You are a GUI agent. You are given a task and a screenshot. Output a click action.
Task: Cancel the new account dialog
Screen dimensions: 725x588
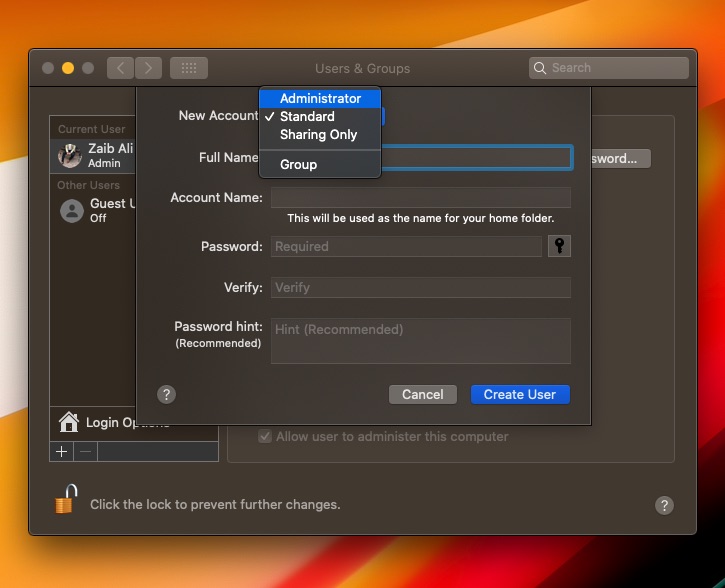423,394
